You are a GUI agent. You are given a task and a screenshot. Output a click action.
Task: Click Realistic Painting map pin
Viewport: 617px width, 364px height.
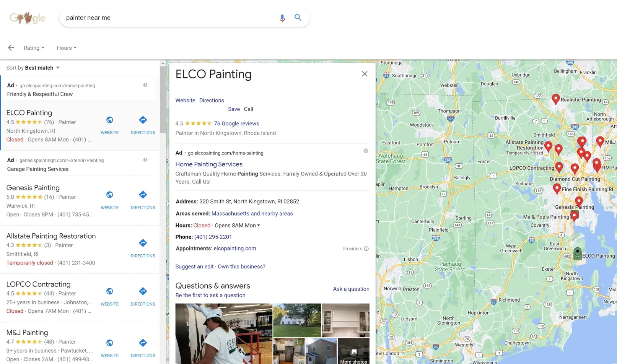pos(556,99)
